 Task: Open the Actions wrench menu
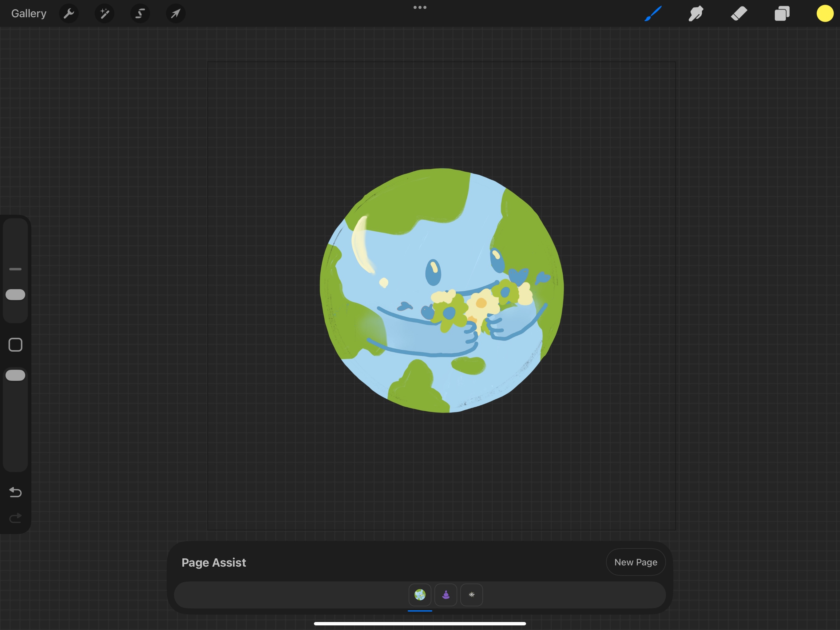pos(69,14)
